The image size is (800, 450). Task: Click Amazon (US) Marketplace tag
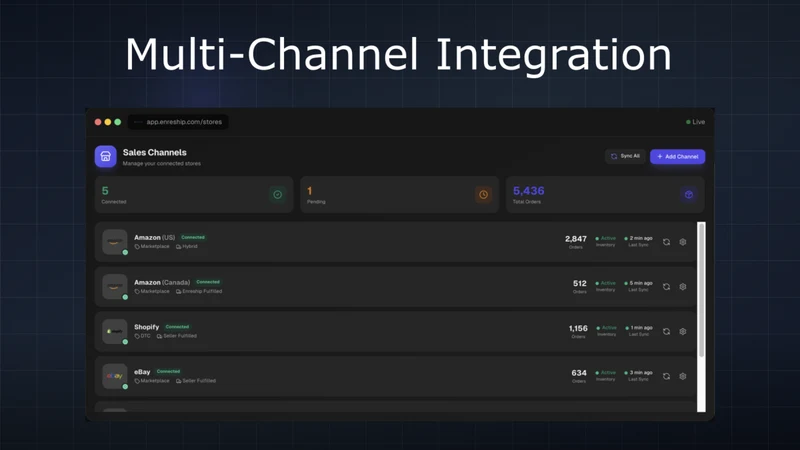click(152, 246)
